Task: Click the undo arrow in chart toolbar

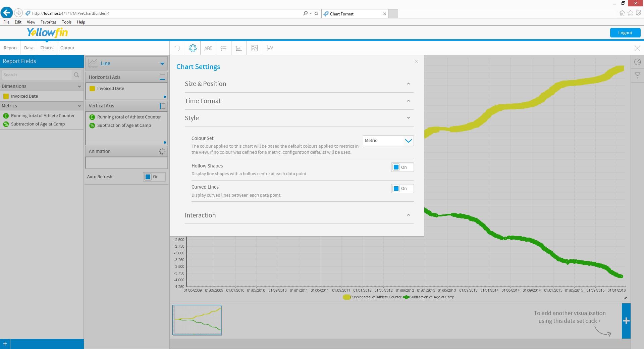Action: coord(177,48)
